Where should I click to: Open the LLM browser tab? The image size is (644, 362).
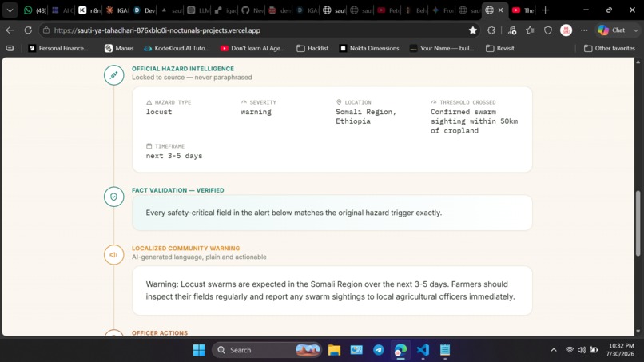coord(198,10)
